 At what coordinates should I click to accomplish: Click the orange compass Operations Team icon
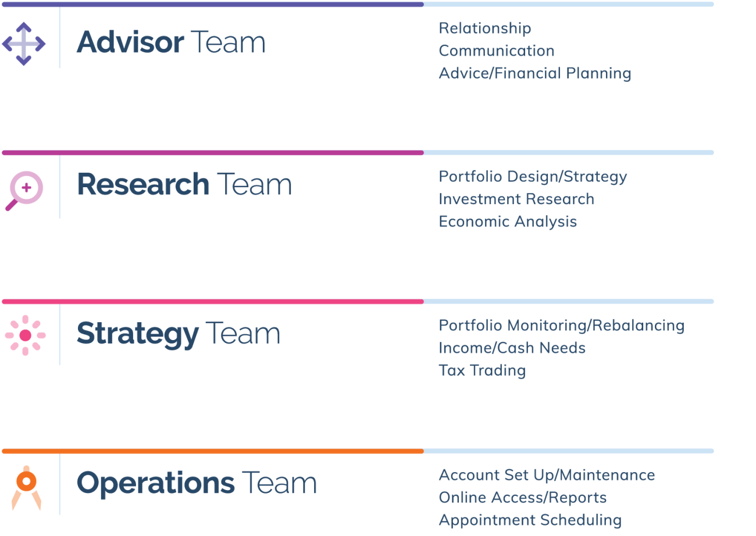click(27, 487)
